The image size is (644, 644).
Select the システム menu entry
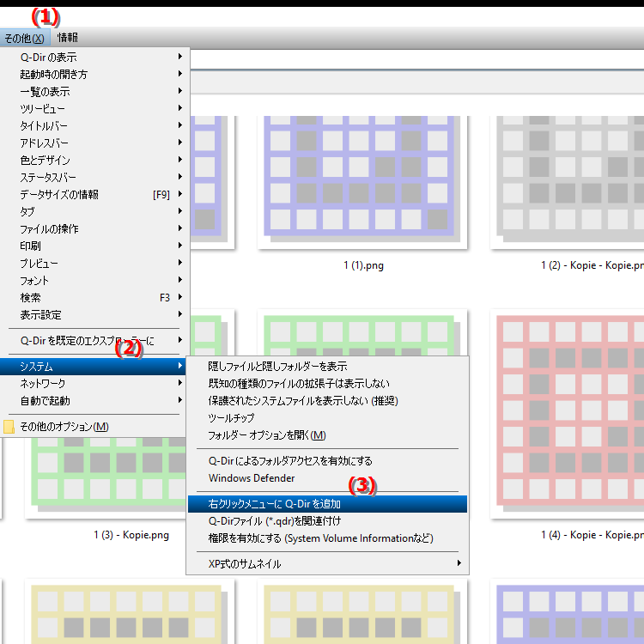click(x=94, y=367)
